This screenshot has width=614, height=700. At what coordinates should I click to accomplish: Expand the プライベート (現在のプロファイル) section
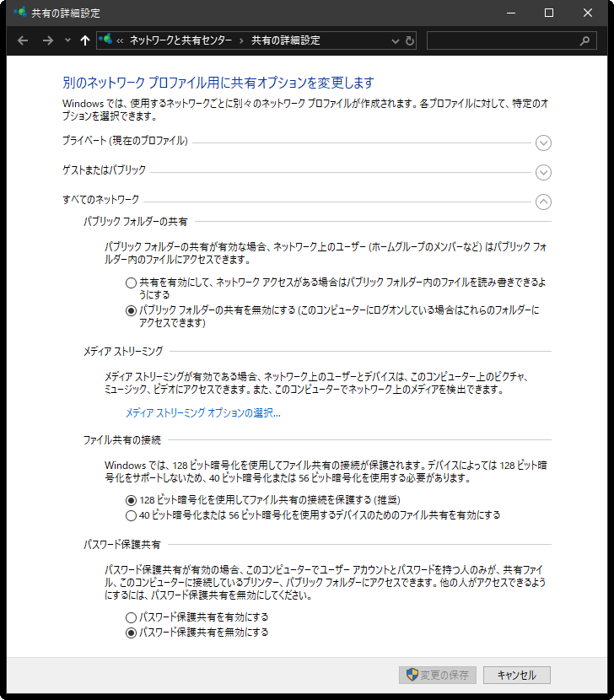(543, 143)
